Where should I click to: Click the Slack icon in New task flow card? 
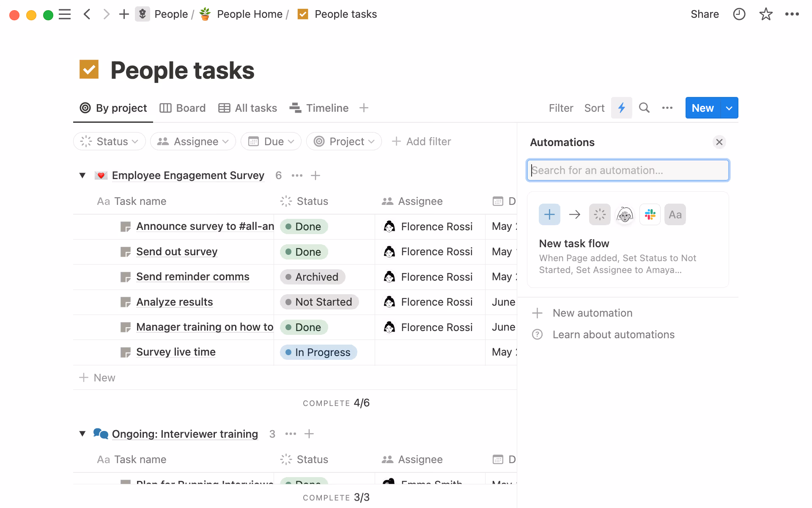coord(650,214)
